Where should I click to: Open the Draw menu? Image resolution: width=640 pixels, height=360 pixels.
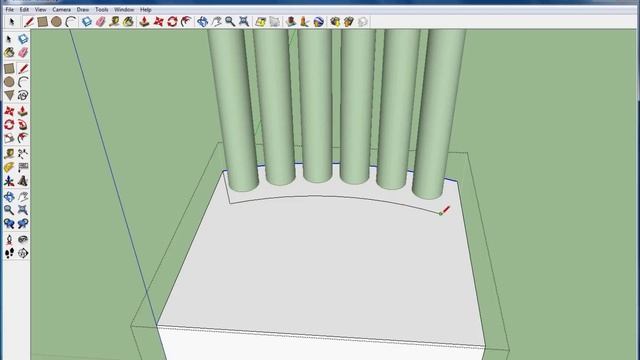click(x=83, y=9)
